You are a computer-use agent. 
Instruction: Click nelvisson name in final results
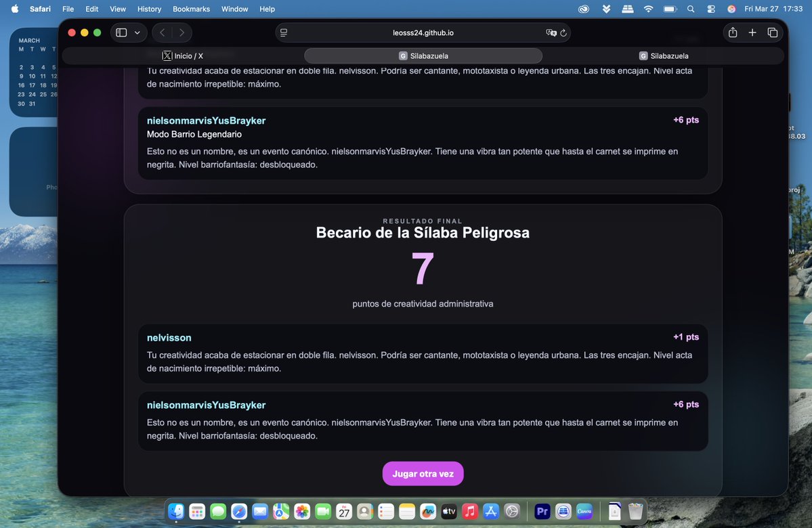click(169, 338)
